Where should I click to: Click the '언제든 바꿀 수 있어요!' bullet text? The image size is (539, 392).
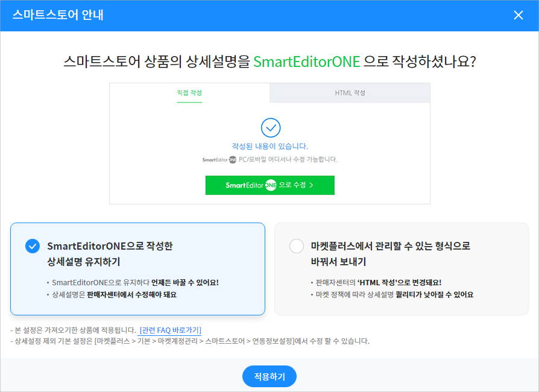pos(185,283)
